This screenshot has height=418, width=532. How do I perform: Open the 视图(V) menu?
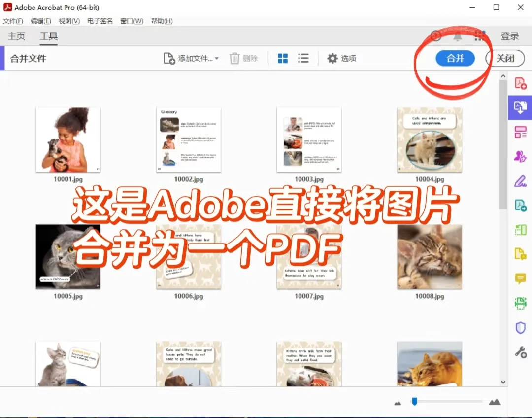(69, 21)
